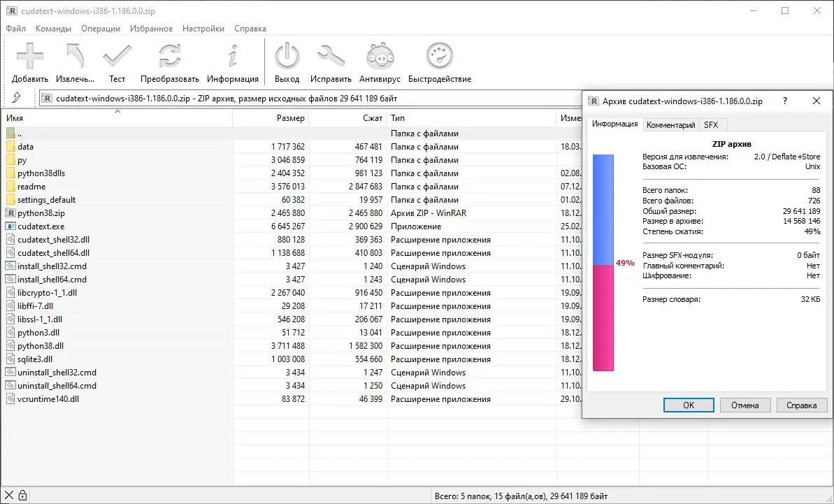The image size is (834, 504).
Task: Select file name uninstall_shell32.cmd
Action: pos(57,373)
